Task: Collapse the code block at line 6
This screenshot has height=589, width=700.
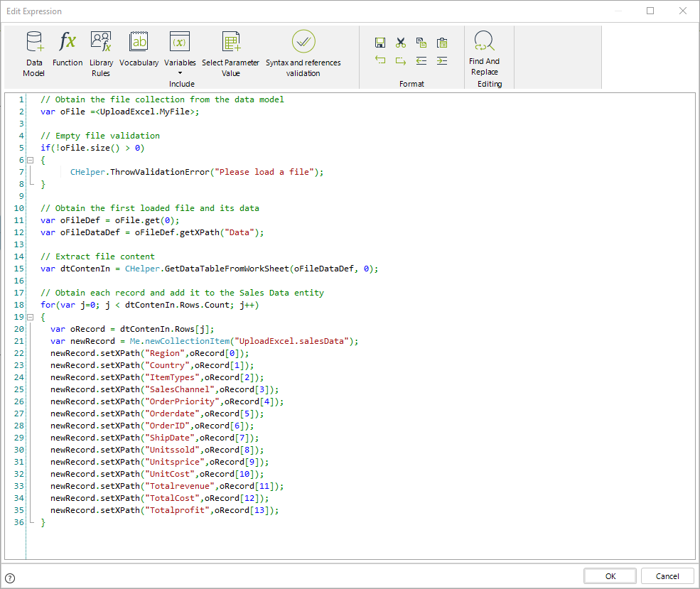Action: point(31,160)
